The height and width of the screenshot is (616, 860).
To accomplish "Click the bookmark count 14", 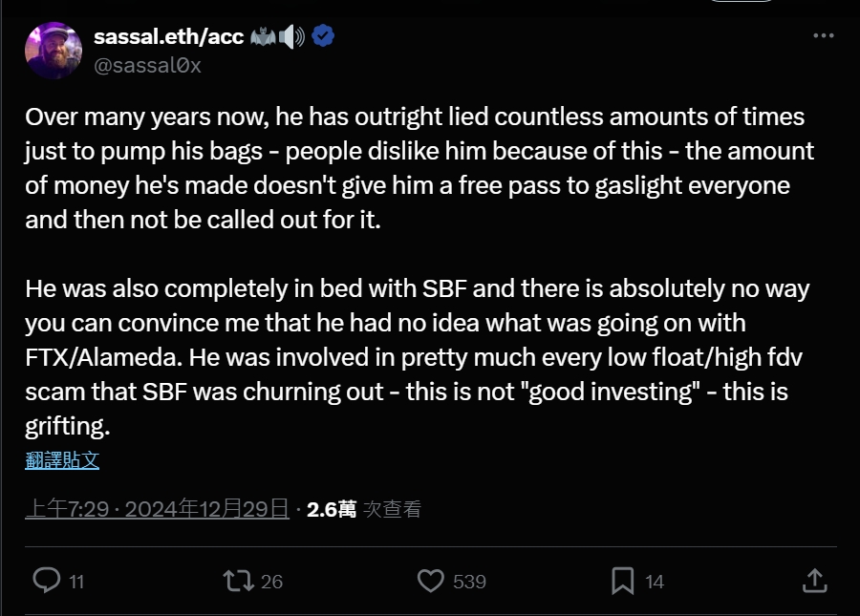I will 655,581.
